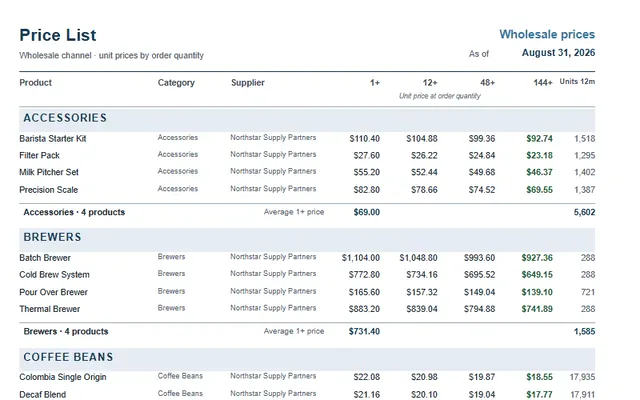Select the COFFEE BEANS section heading

[68, 357]
